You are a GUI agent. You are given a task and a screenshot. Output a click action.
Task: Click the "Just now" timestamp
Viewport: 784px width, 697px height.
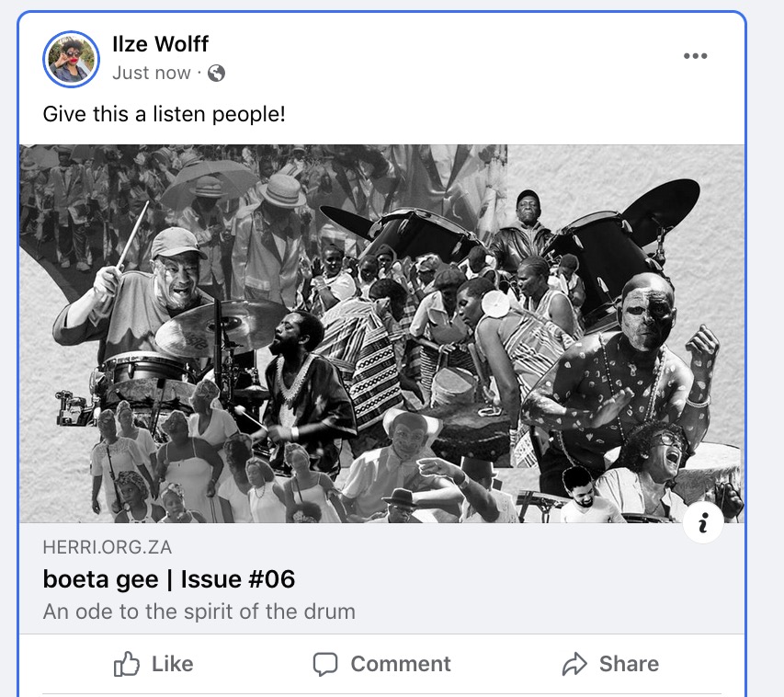(x=152, y=74)
